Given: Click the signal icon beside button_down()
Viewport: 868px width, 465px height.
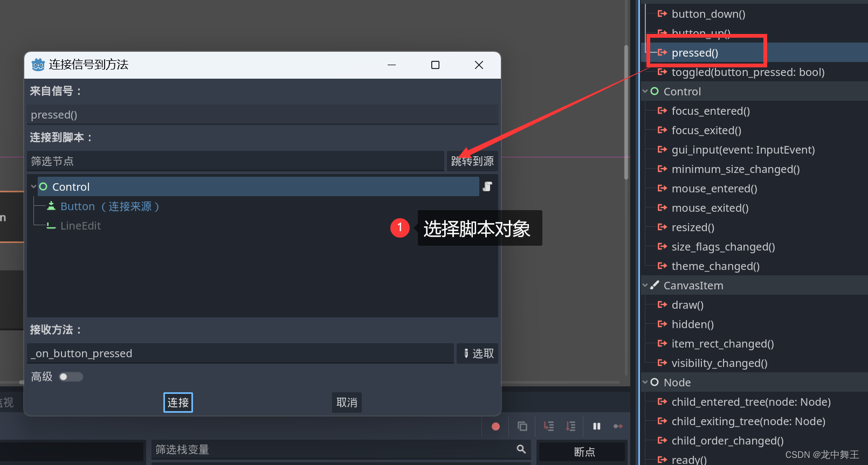Looking at the screenshot, I should (x=662, y=14).
